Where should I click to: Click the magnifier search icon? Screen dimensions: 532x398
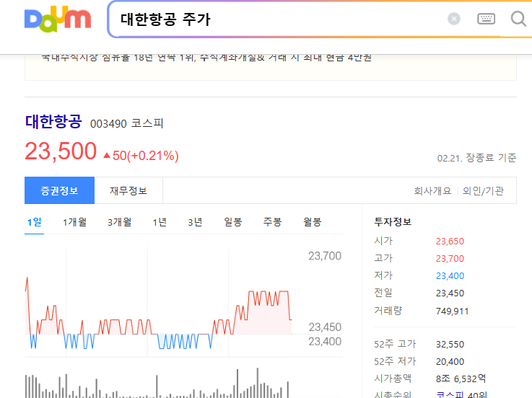tap(518, 19)
